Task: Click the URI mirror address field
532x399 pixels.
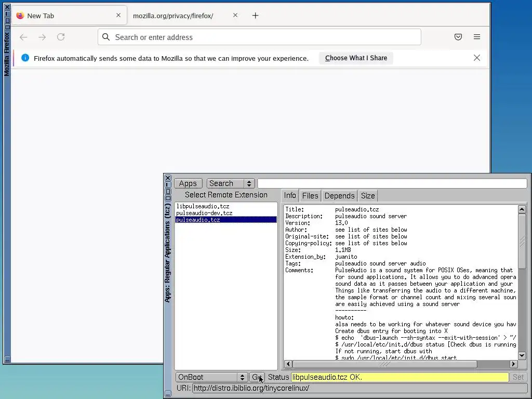Action: (360, 388)
